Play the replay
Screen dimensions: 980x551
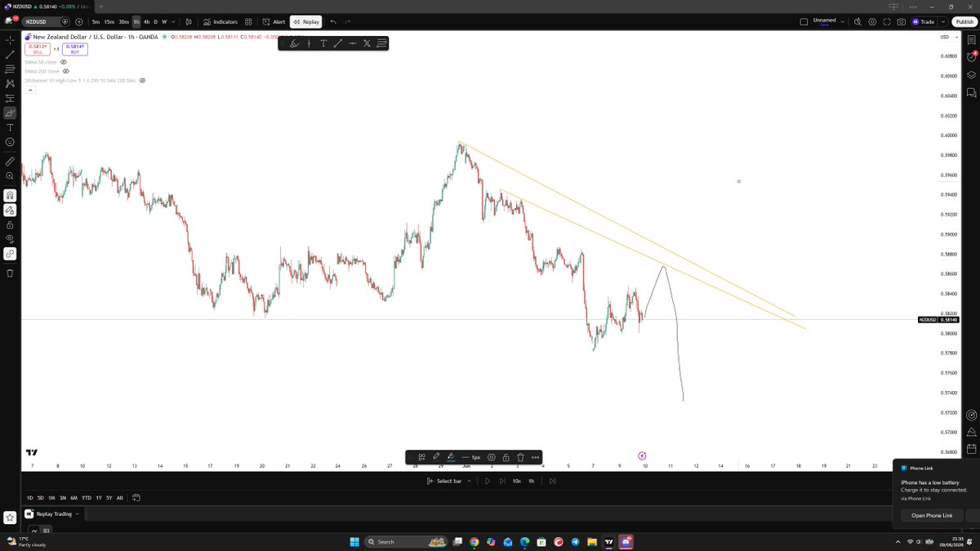point(488,481)
